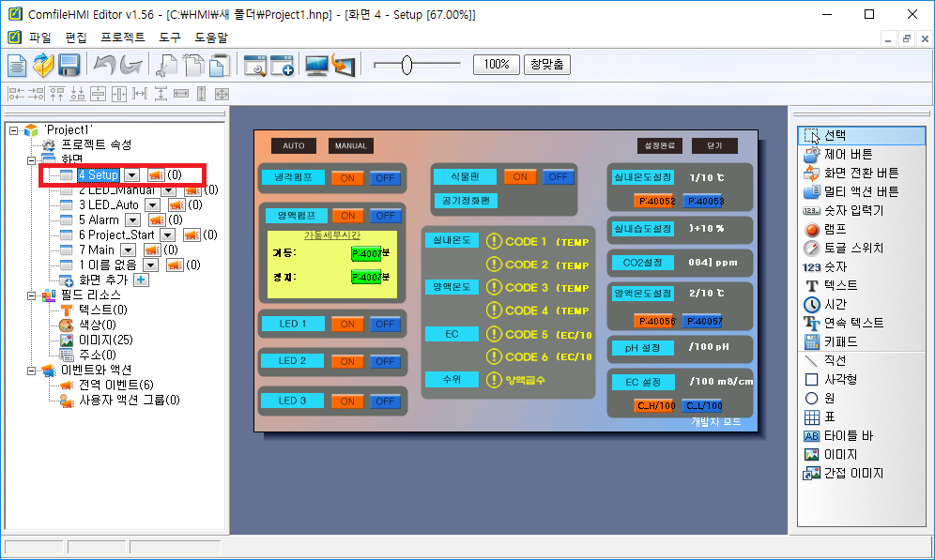Collapse the 필드 리소스 tree node
This screenshot has height=560, width=935.
(30, 295)
